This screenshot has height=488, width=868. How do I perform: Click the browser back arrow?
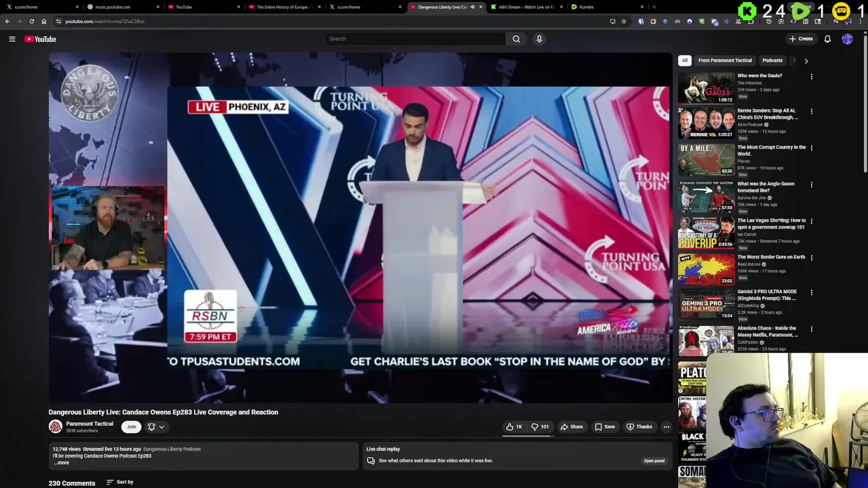pos(7,21)
